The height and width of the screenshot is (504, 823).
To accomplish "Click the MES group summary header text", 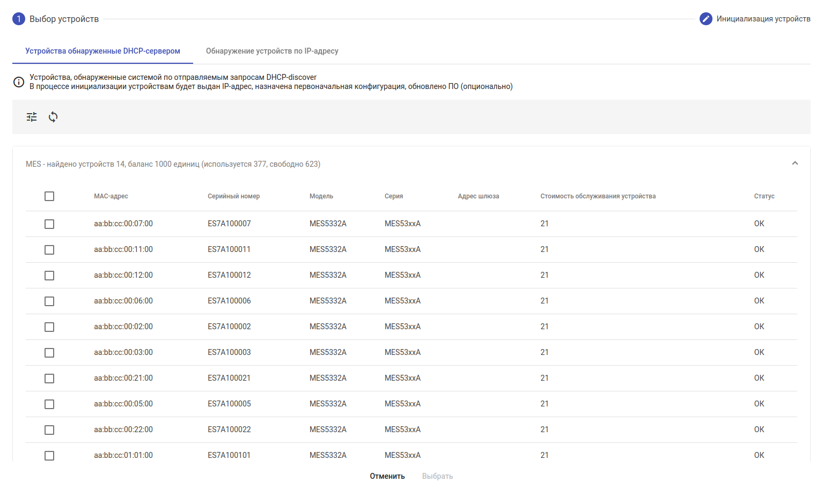I will click(173, 164).
